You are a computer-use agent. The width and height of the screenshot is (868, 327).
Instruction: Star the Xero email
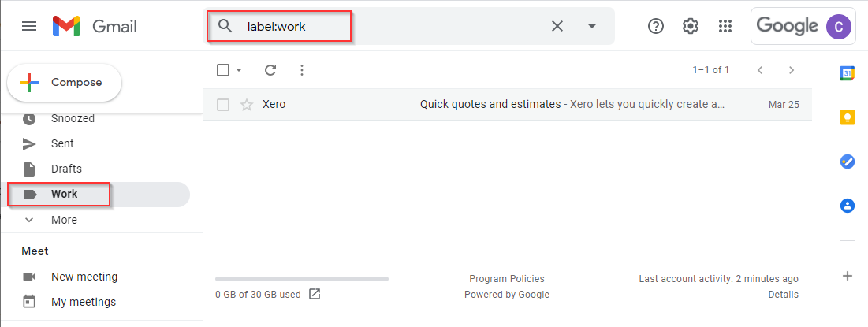click(x=247, y=104)
